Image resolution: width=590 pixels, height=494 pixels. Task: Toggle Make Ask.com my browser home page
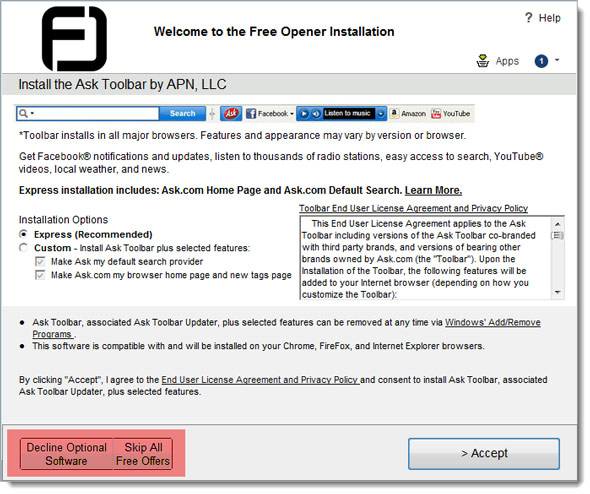[40, 275]
